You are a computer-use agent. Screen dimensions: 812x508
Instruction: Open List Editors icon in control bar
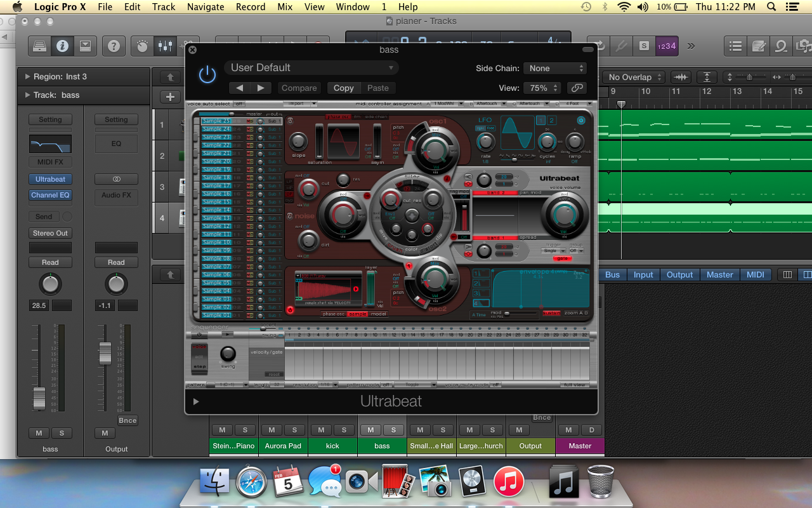(x=736, y=46)
